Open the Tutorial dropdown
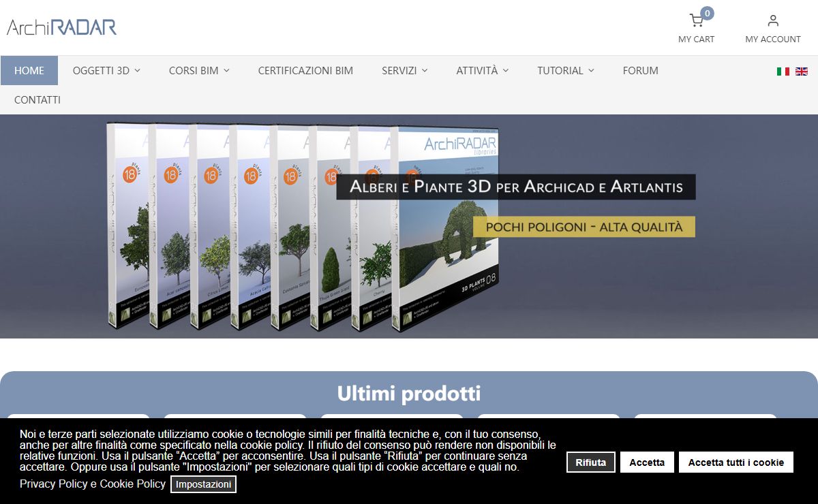Viewport: 818px width, 504px height. click(565, 70)
